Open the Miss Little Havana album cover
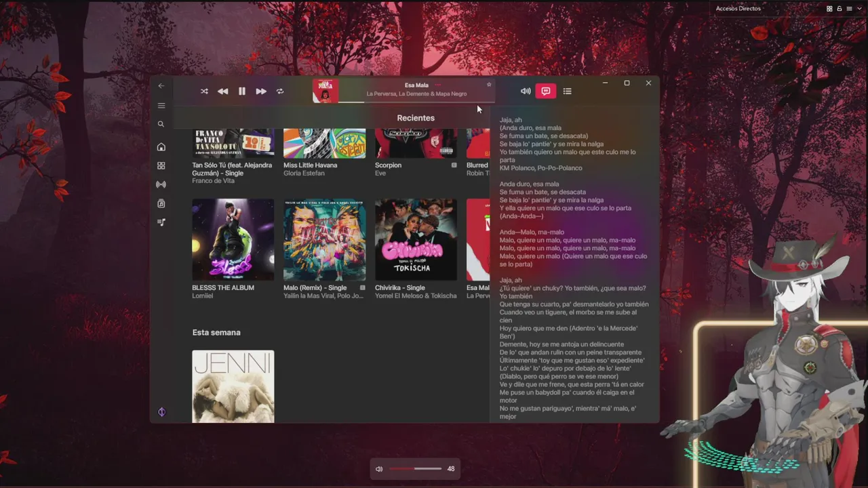Image resolution: width=868 pixels, height=488 pixels. (x=324, y=143)
